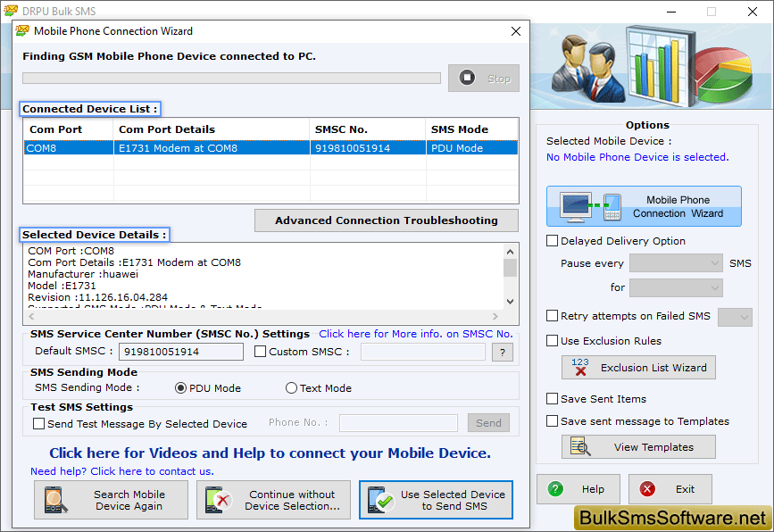
Task: Click Continue without Device Selection button
Action: tap(273, 500)
